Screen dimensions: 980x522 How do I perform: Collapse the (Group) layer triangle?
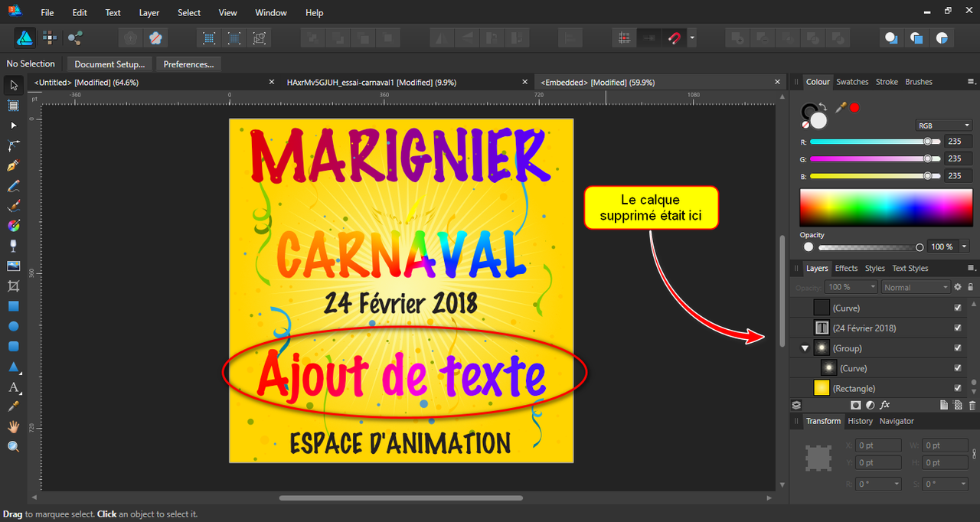(805, 348)
